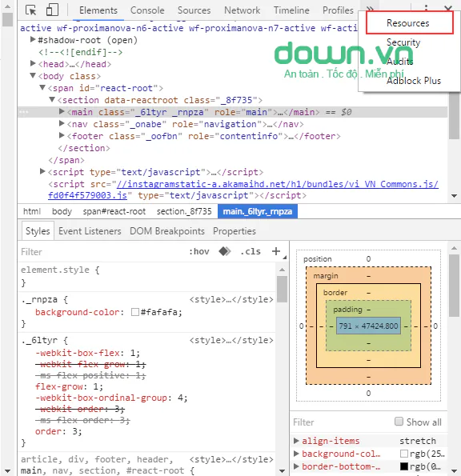Viewport: 461px width, 476px height.
Task: Activate the inspect element picker icon
Action: 30,10
